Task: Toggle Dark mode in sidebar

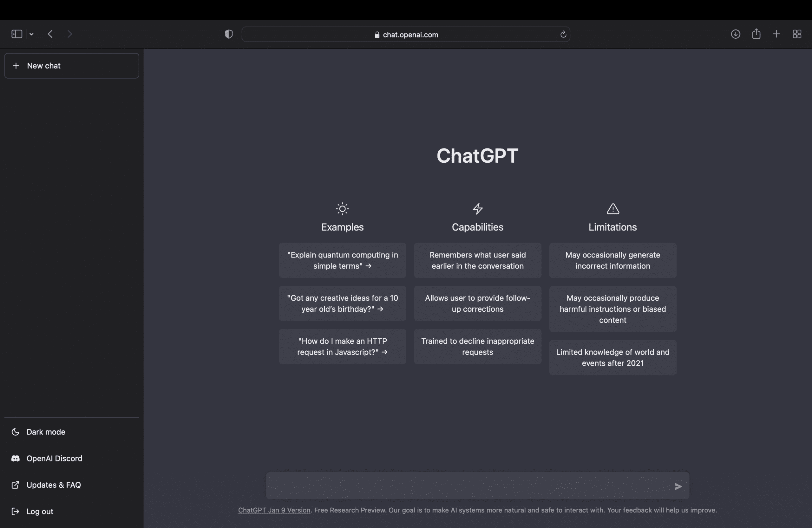Action: 72,432
